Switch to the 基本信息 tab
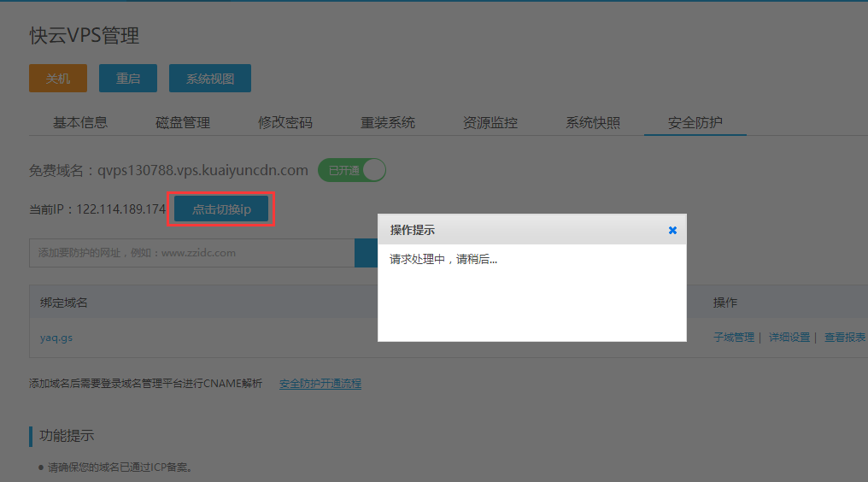This screenshot has width=868, height=482. pyautogui.click(x=80, y=122)
